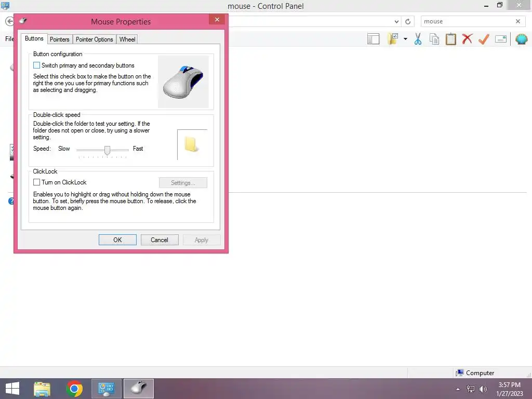The height and width of the screenshot is (399, 532).
Task: Show hidden system tray icons
Action: coord(458,389)
